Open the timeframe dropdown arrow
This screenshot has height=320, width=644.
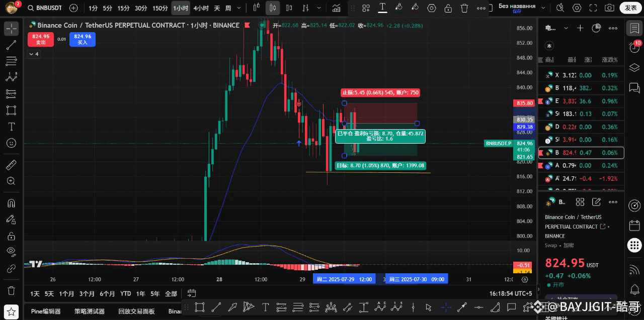(x=240, y=8)
